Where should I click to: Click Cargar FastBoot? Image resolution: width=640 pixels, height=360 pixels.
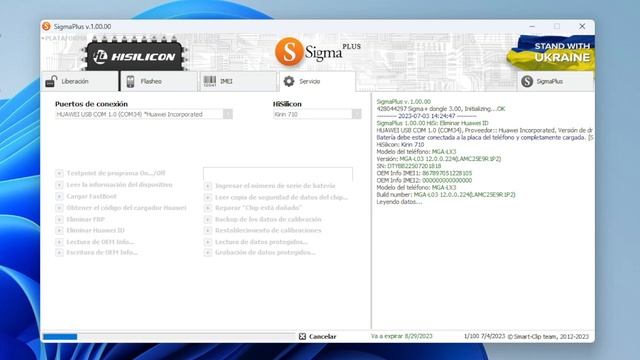tap(86, 196)
